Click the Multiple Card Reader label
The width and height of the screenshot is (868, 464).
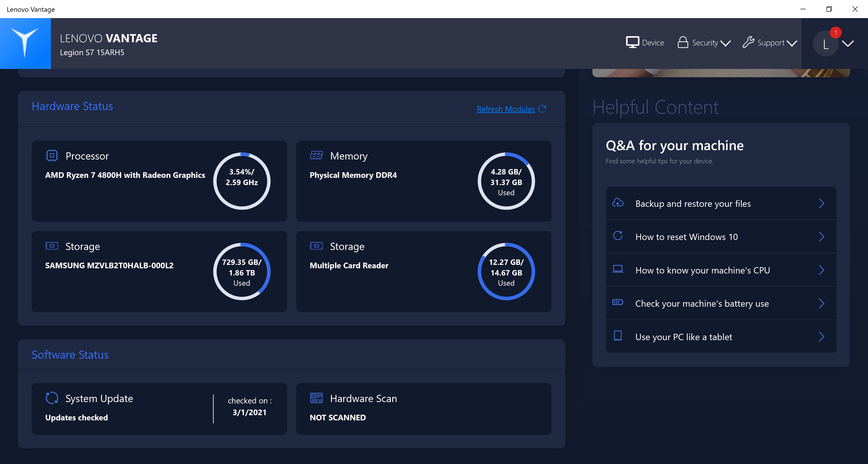[349, 265]
